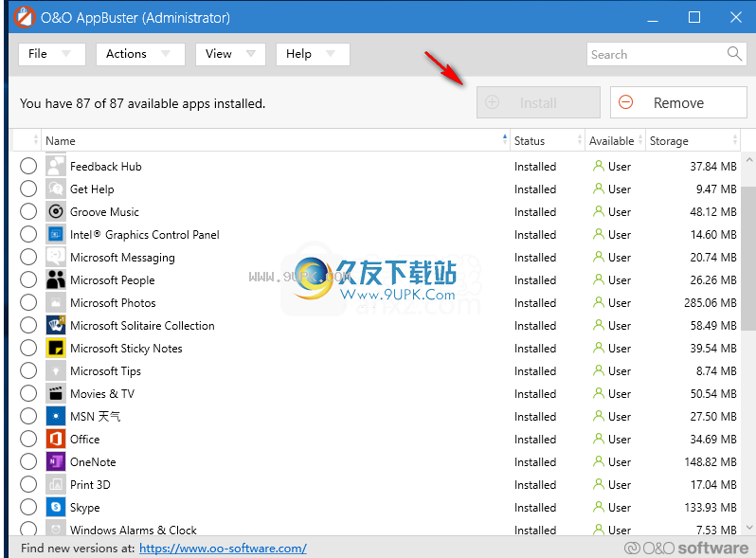Click the Office app icon
Screen dimensions: 756x558
56,439
